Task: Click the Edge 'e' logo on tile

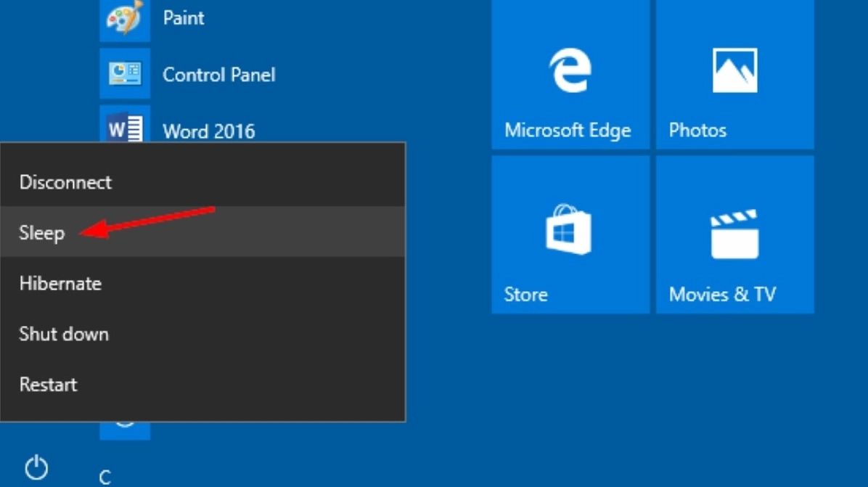Action: tap(570, 70)
